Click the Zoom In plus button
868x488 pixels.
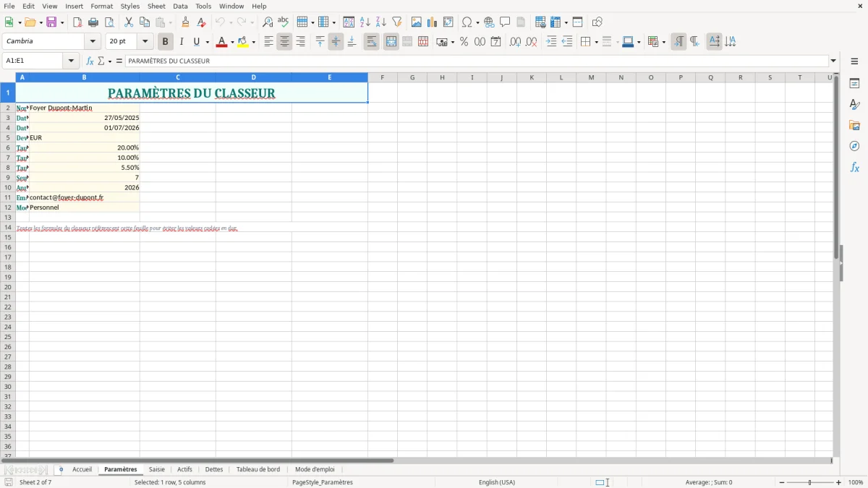tap(839, 482)
